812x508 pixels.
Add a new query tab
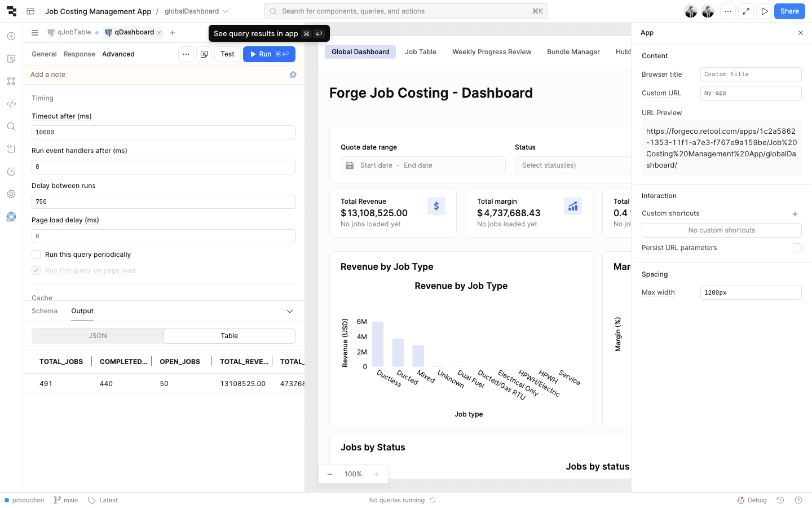click(173, 33)
